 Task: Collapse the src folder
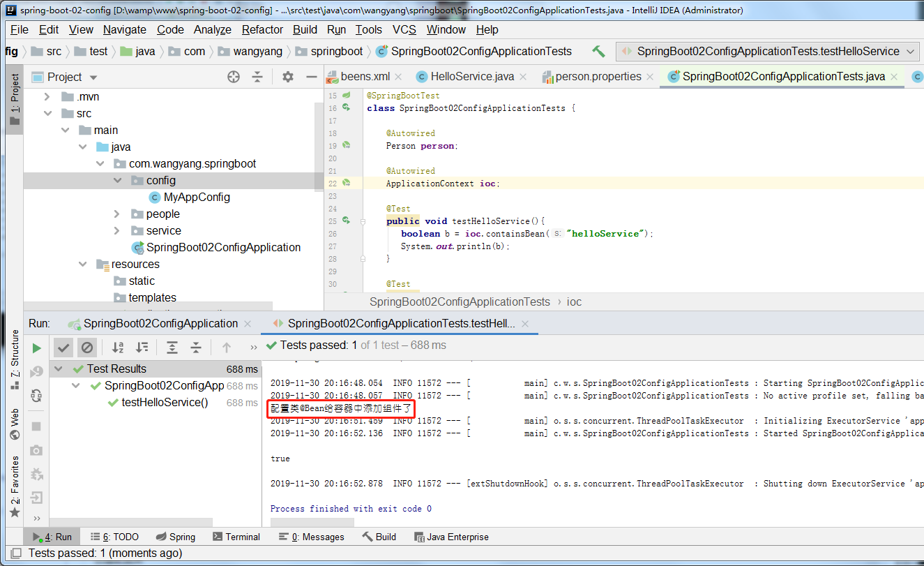tap(47, 113)
